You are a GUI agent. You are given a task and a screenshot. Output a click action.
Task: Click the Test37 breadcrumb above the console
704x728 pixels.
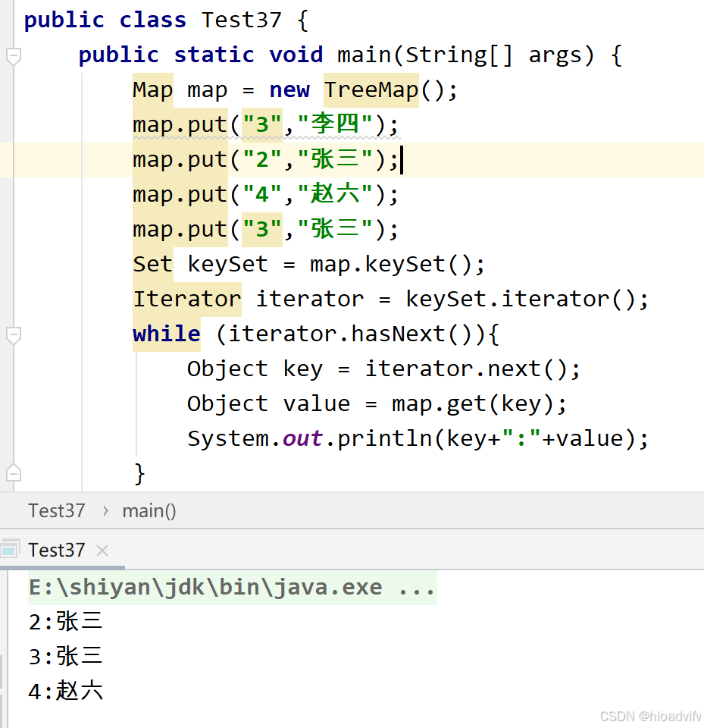coord(57,510)
